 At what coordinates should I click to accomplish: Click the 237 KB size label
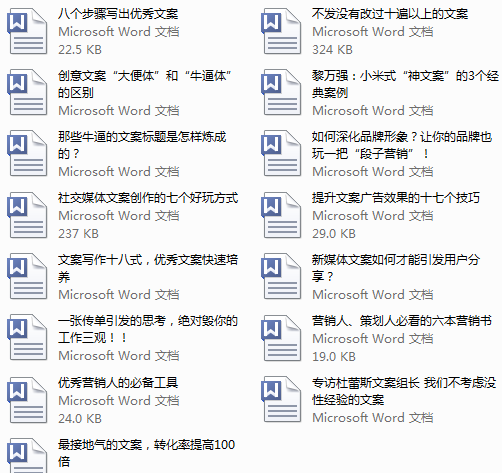click(x=78, y=234)
